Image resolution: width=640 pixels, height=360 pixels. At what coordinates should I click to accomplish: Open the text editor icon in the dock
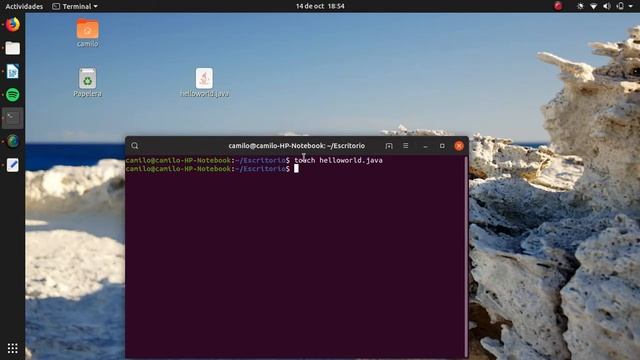pos(13,165)
